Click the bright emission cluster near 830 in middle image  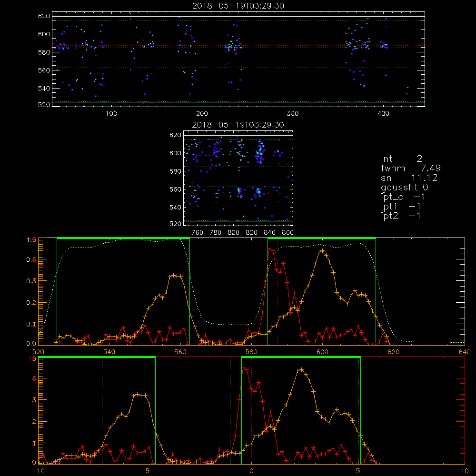(x=260, y=152)
